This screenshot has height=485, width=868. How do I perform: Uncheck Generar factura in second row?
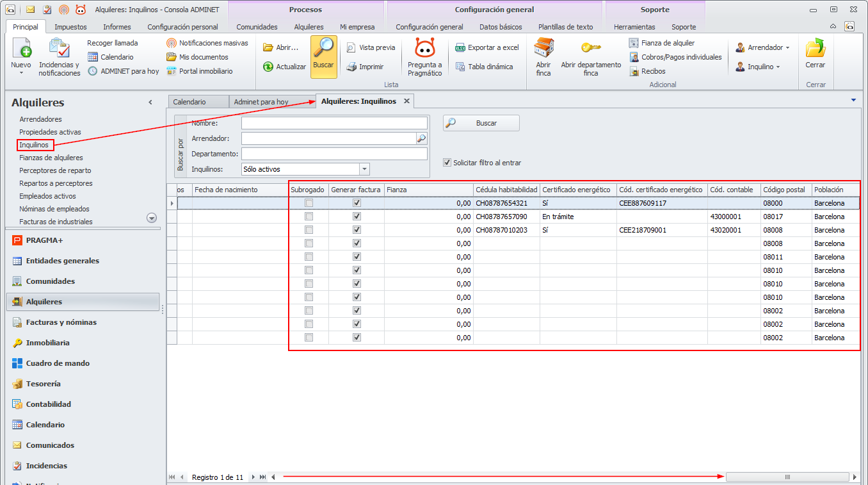click(x=357, y=217)
